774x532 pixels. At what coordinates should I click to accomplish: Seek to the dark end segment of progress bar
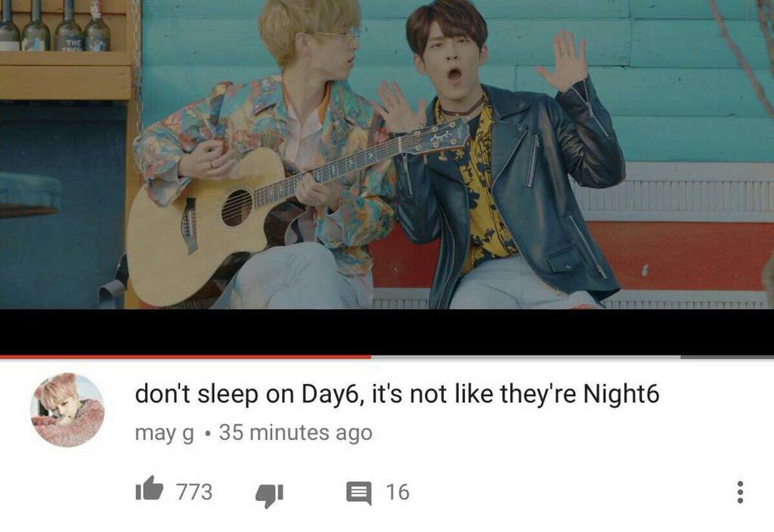727,357
